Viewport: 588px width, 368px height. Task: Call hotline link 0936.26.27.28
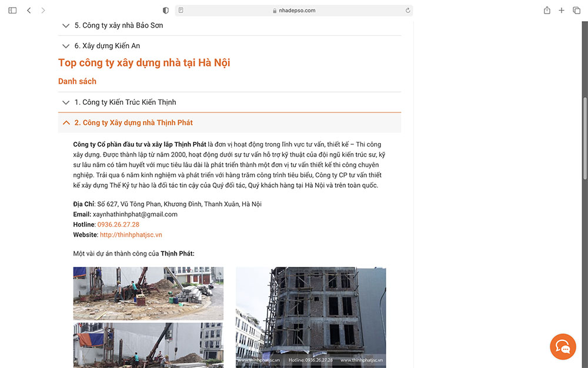[118, 224]
